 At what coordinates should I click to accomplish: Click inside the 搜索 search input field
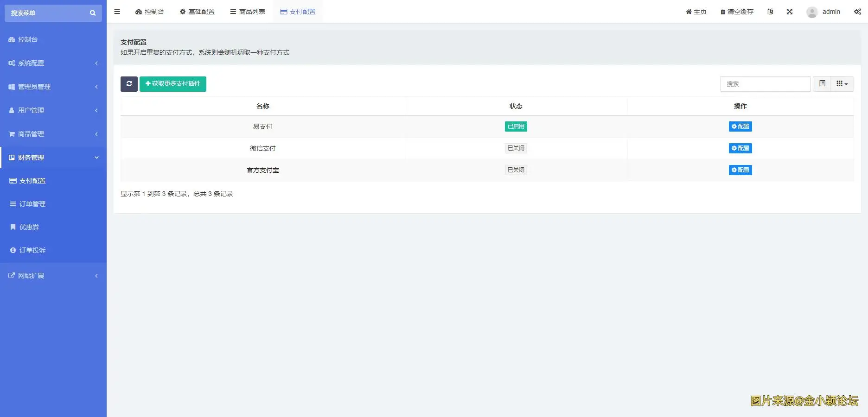pos(765,84)
